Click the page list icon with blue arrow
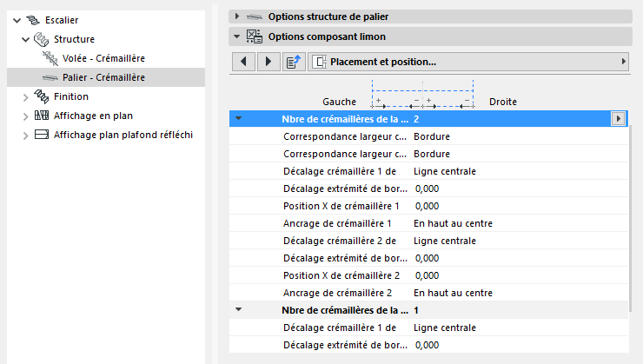This screenshot has height=364, width=643. pos(293,62)
